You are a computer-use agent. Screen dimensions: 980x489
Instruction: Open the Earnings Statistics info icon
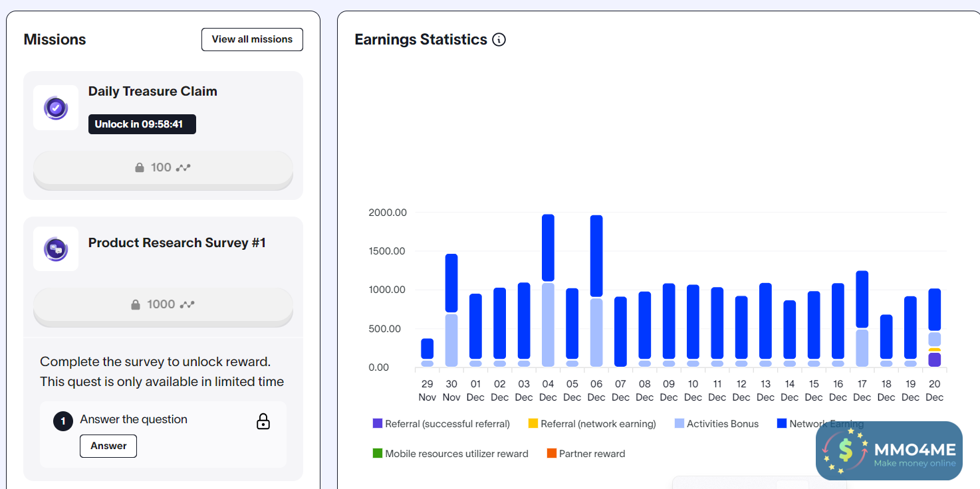pos(499,40)
